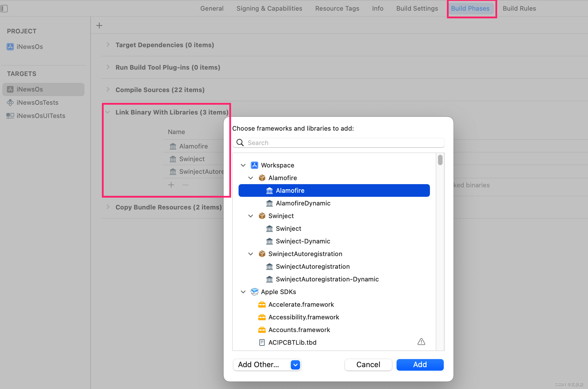Collapse the Link Binary With Libraries section
This screenshot has width=588, height=389.
108,112
